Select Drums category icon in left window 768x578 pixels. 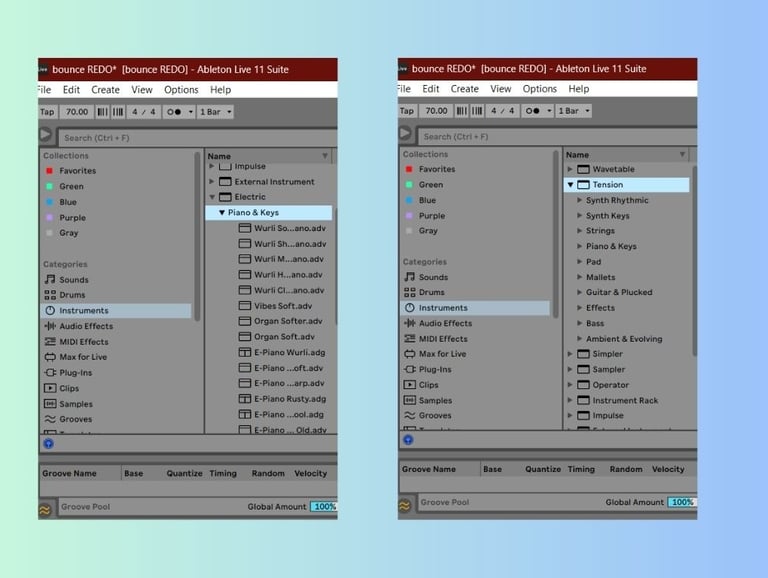click(x=50, y=295)
